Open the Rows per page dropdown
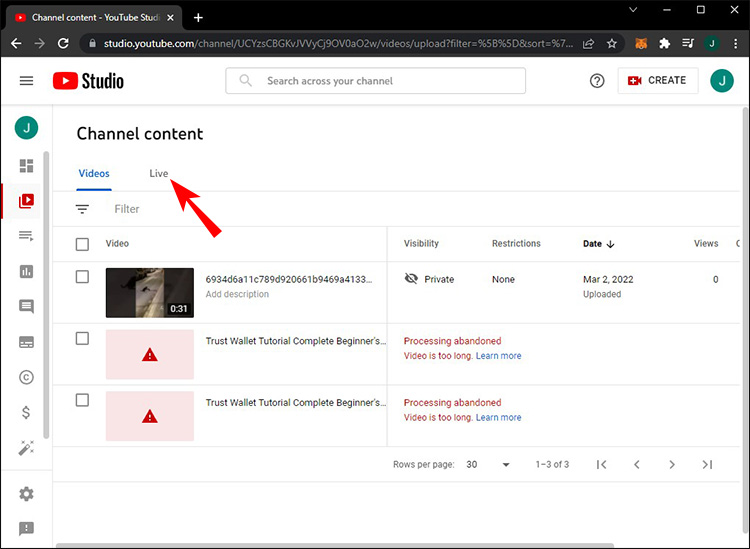 [x=488, y=464]
